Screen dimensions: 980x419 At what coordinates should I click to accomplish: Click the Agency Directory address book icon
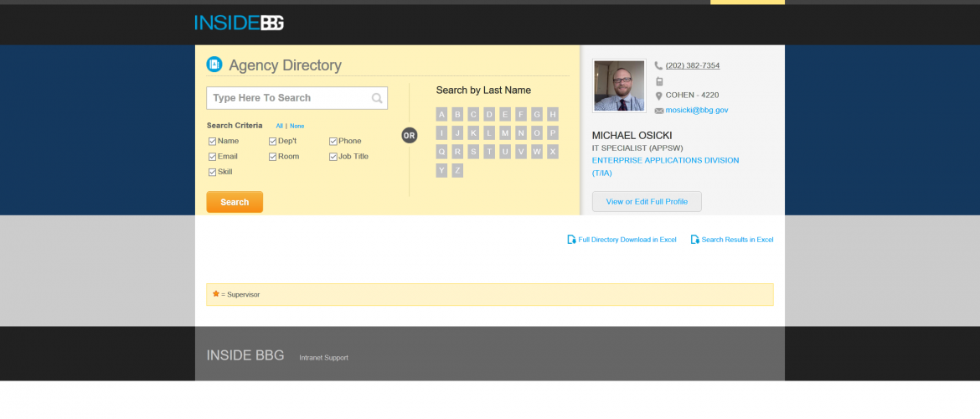pyautogui.click(x=214, y=65)
